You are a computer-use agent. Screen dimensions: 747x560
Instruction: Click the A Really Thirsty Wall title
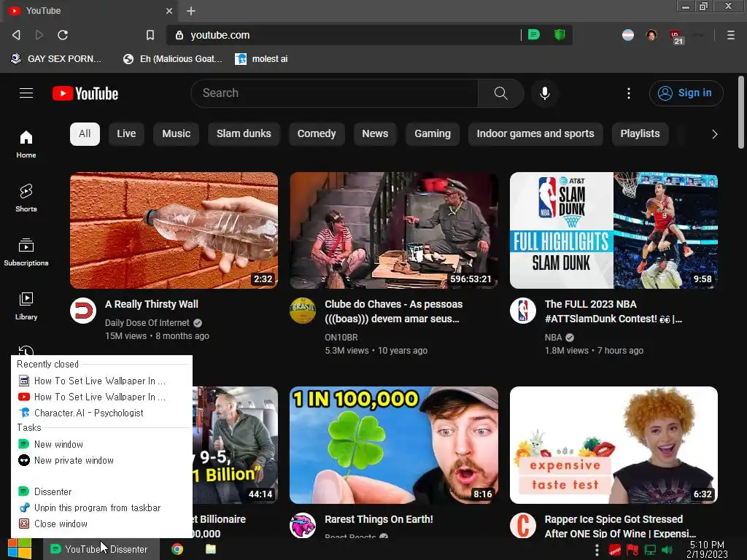[152, 304]
